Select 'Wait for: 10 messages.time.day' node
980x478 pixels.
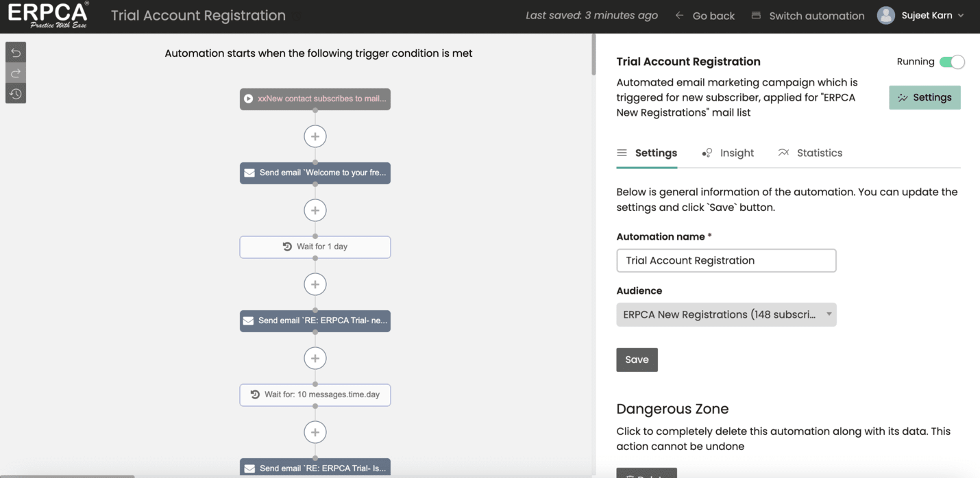pyautogui.click(x=315, y=394)
